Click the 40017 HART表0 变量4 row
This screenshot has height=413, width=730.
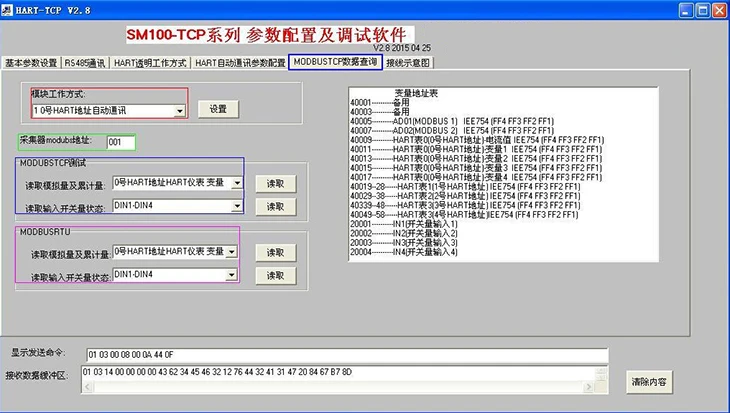(476, 177)
